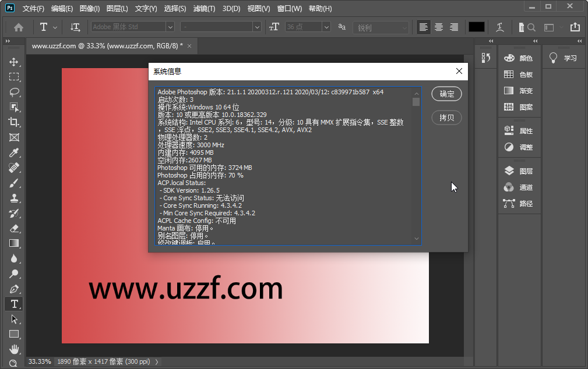
Task: Click the 拷贝 button
Action: 446,118
